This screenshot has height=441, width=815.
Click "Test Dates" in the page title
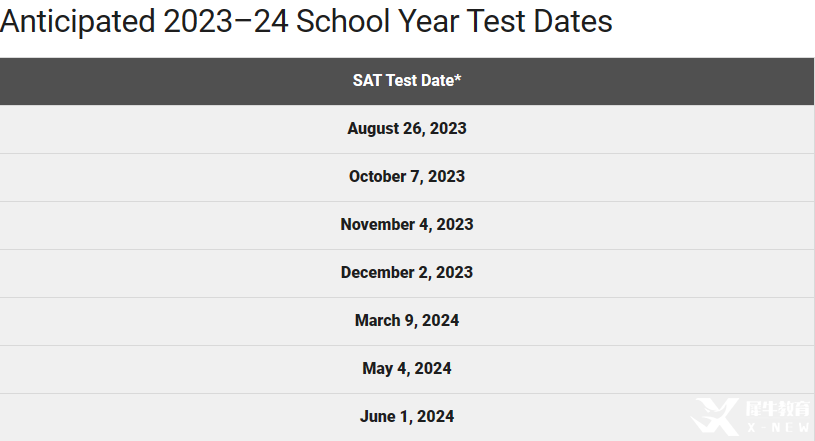[x=540, y=21]
